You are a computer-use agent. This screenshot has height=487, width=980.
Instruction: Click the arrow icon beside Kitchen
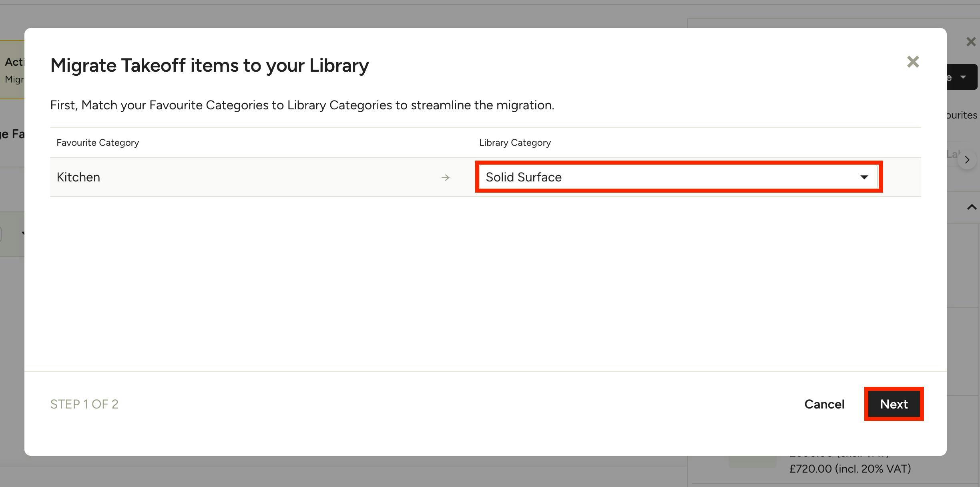pos(445,177)
